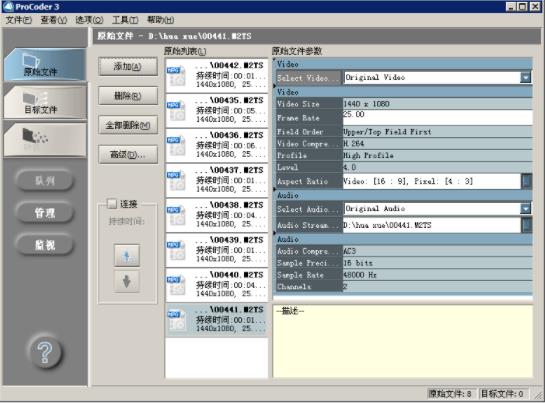545x403 pixels.
Task: Toggle the 连接 join checkbox
Action: tap(112, 204)
